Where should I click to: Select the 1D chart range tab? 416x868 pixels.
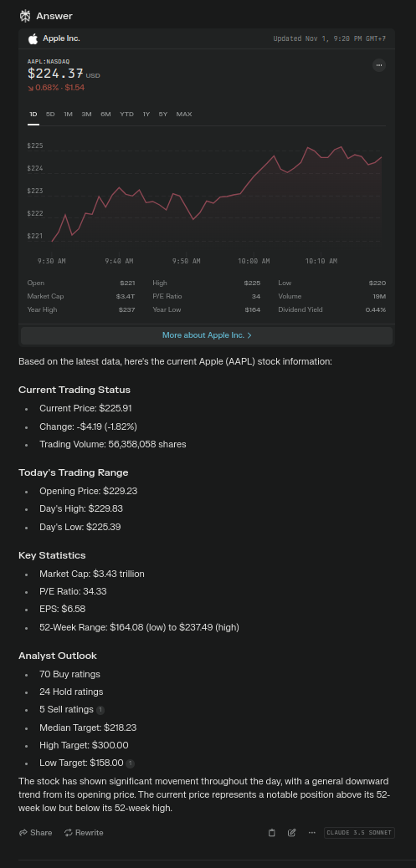coord(33,114)
